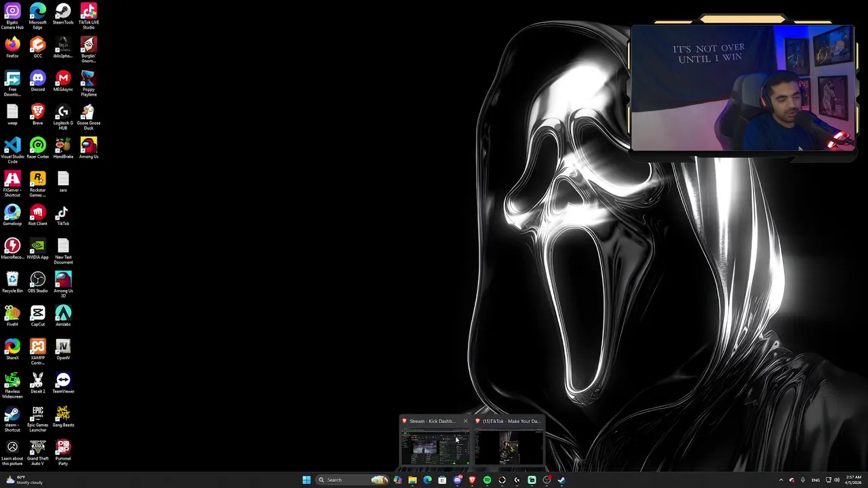
Task: Open the Windows Start menu
Action: [x=307, y=480]
